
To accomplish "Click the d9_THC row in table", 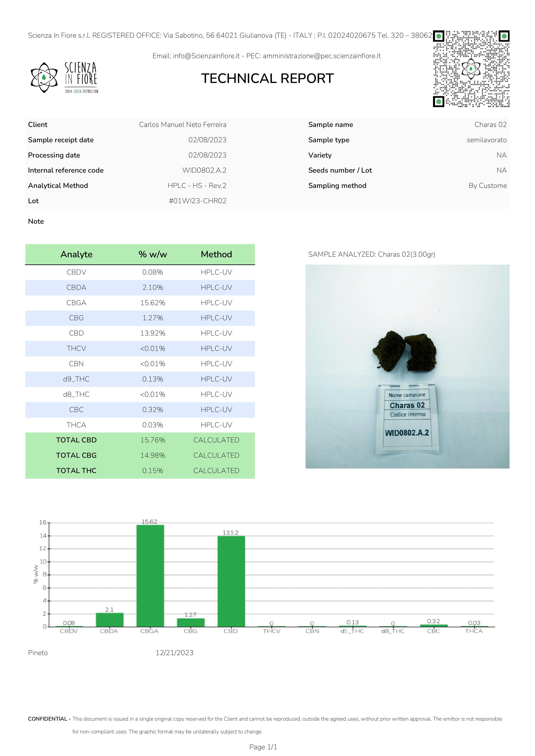I will (x=76, y=379).
